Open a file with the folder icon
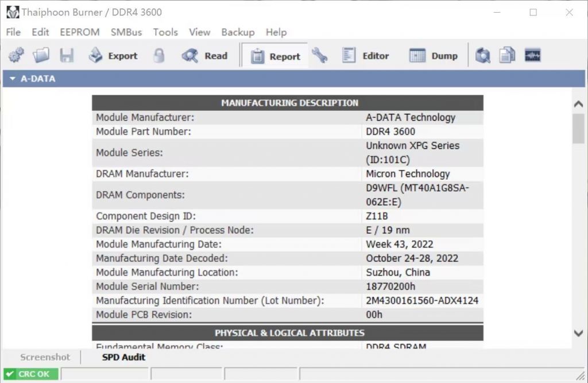The width and height of the screenshot is (588, 383). pos(41,56)
